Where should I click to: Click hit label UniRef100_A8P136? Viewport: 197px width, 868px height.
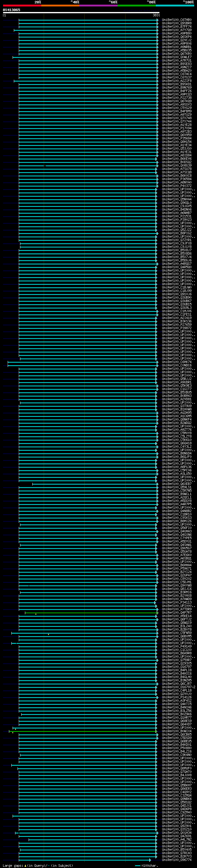pos(177,467)
